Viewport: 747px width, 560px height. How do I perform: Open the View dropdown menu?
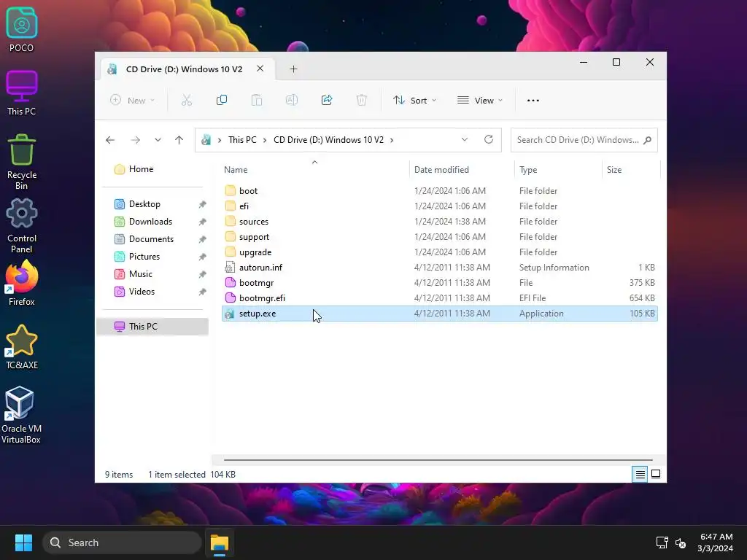(x=480, y=100)
